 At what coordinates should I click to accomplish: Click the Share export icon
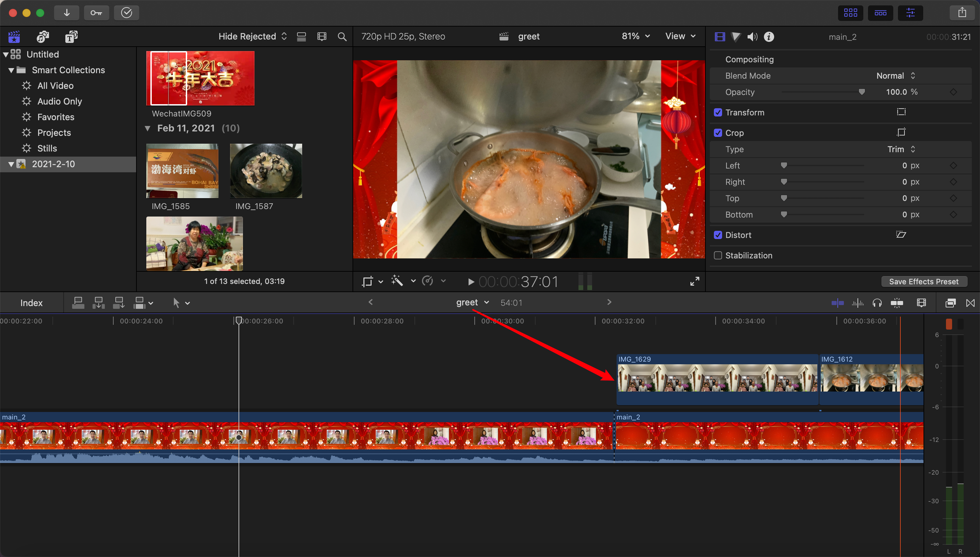[962, 13]
